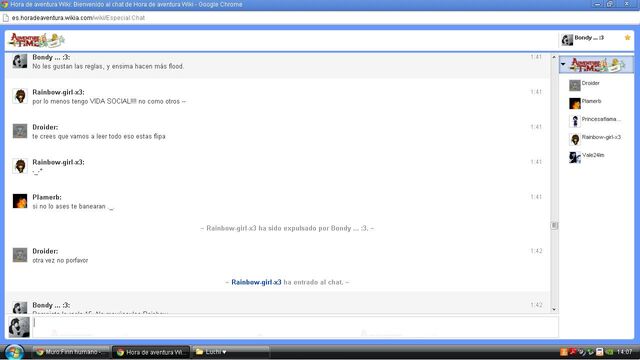Viewport: 640px width, 360px height.
Task: Click Droider's avatar next to the 'te crees que vamos' message
Action: [20, 131]
